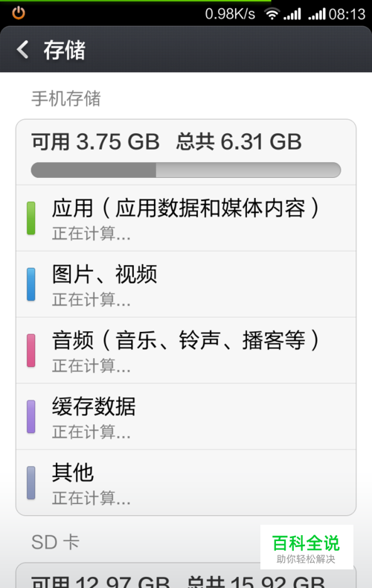
Task: Tap the second cellular signal bars icon
Action: click(x=317, y=14)
